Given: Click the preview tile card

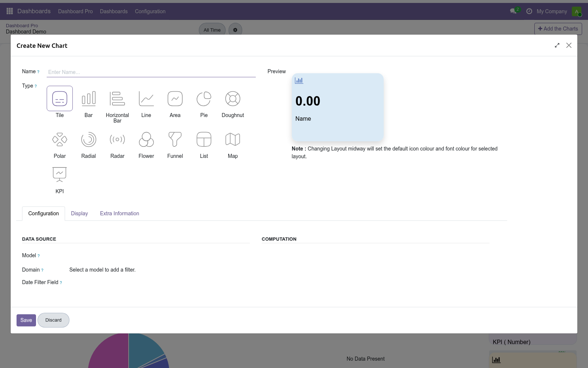Looking at the screenshot, I should (337, 107).
